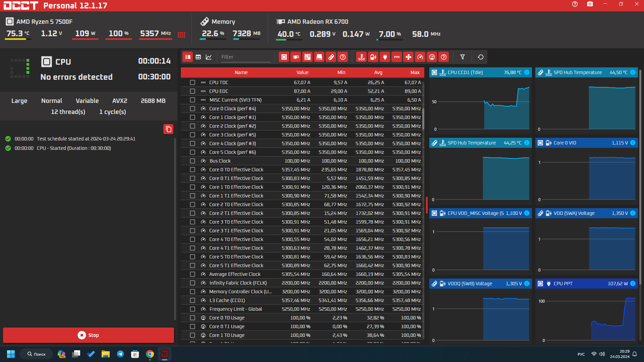Click the reset statistics icon
Viewport: 644px width, 362px height.
click(480, 57)
